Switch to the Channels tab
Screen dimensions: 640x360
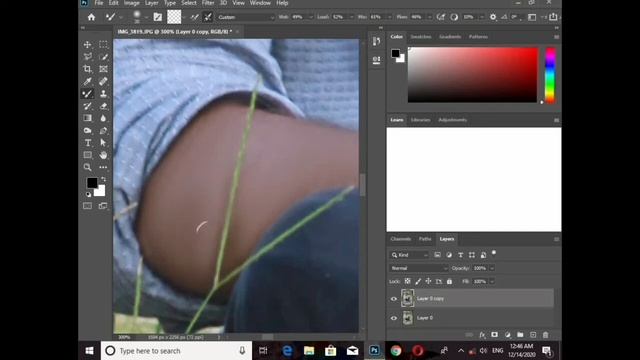pyautogui.click(x=400, y=239)
